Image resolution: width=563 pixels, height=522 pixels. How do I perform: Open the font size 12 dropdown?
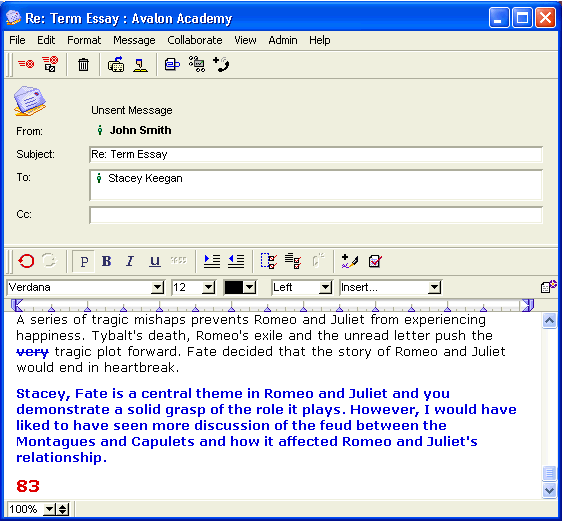[209, 287]
